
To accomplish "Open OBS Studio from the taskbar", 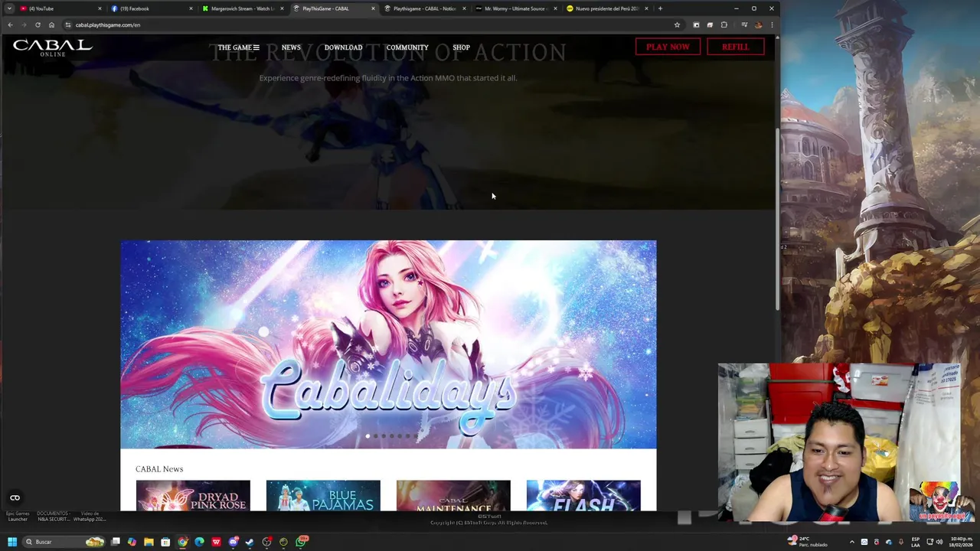I will 266,542.
